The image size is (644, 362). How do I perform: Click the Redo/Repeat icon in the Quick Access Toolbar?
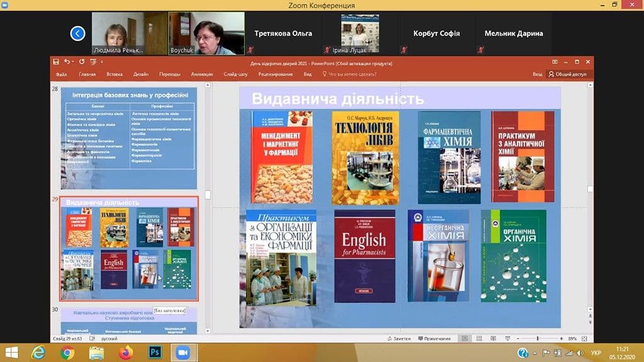(x=82, y=62)
